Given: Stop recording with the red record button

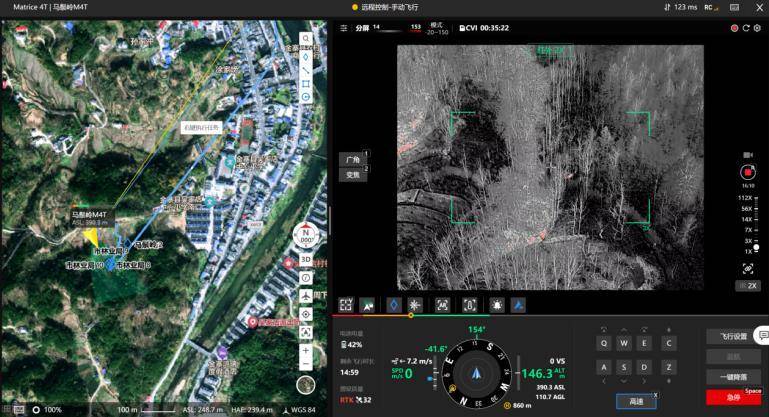Looking at the screenshot, I should [748, 172].
